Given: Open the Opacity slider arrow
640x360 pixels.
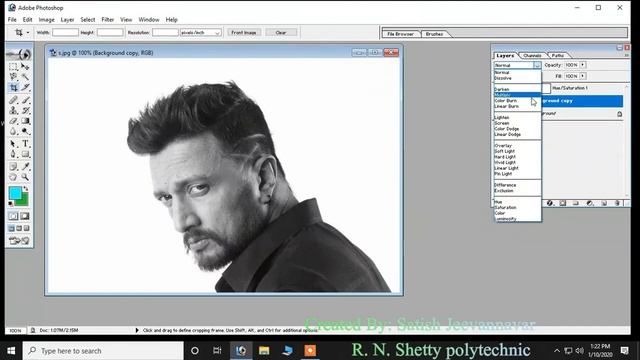Looking at the screenshot, I should [582, 65].
